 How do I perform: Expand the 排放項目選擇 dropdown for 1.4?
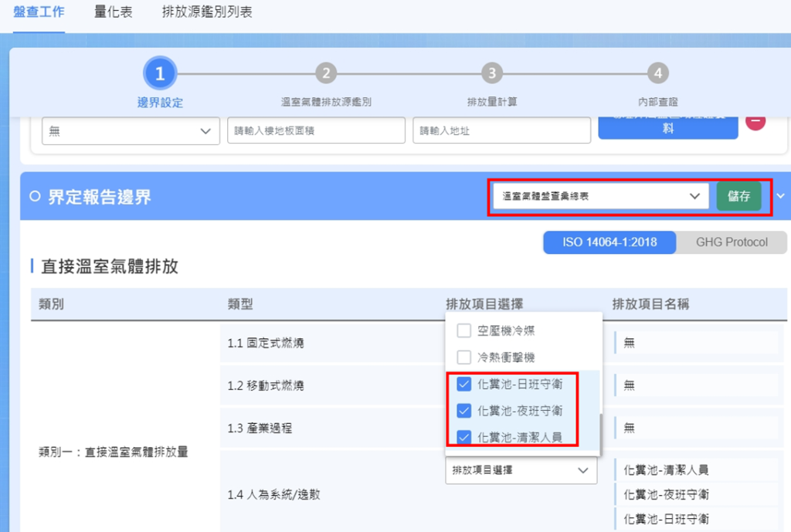(521, 469)
